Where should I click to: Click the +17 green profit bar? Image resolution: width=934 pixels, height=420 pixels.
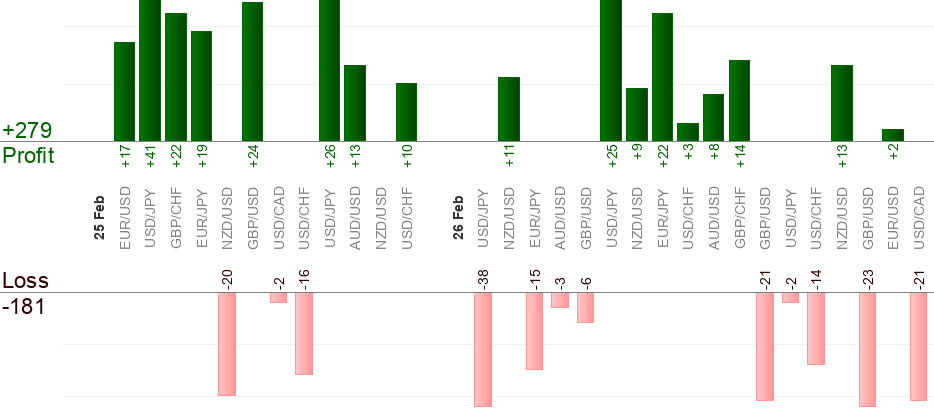pos(124,91)
